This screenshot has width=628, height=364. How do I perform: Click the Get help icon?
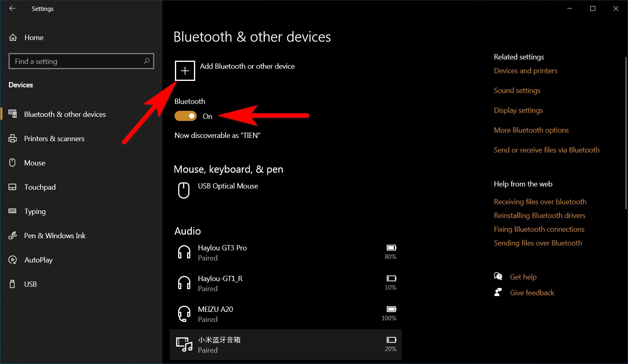point(498,276)
